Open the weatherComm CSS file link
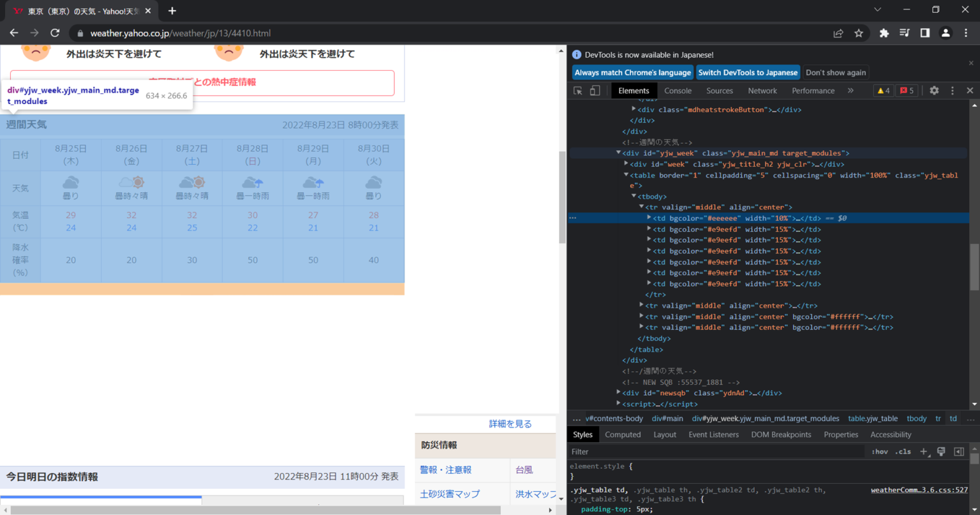The image size is (980, 515). pyautogui.click(x=919, y=489)
